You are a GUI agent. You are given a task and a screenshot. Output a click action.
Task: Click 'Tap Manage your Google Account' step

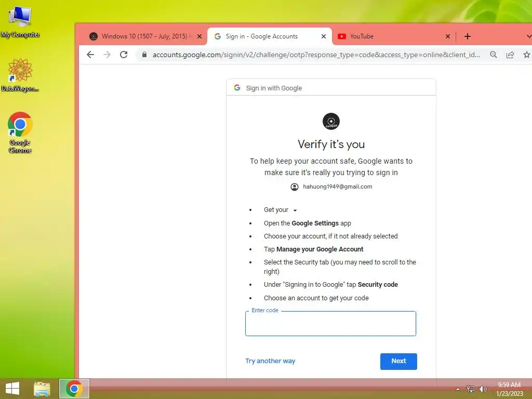click(313, 249)
